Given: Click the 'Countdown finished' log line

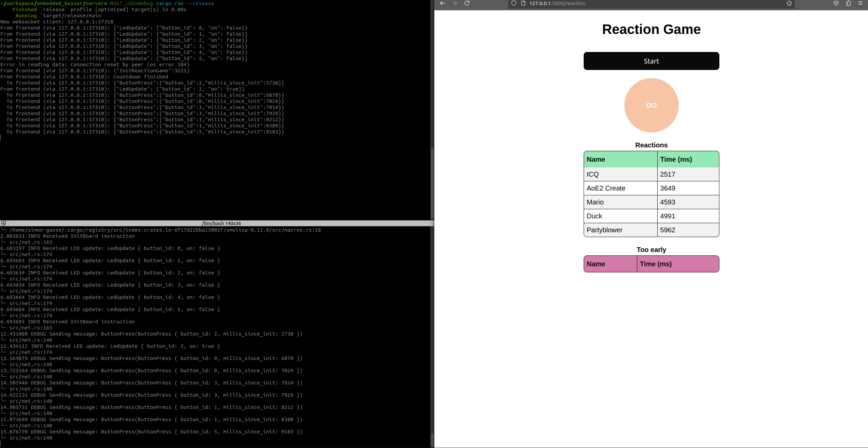Looking at the screenshot, I should tap(84, 77).
